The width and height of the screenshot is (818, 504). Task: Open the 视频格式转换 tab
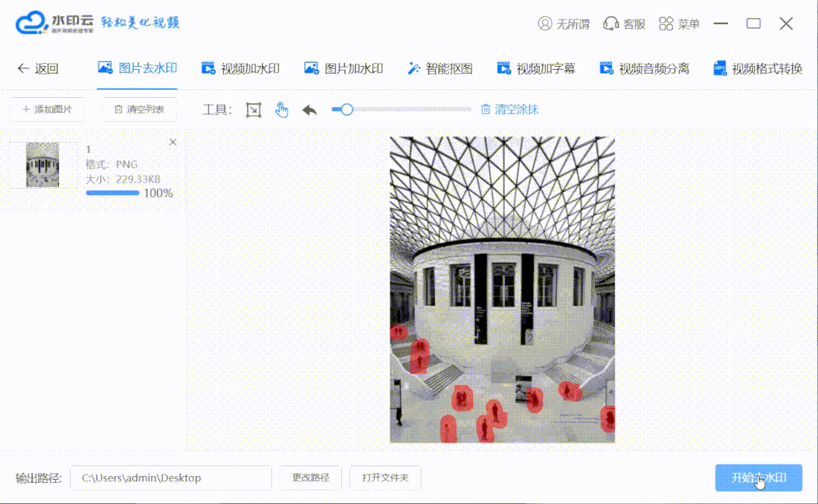point(757,68)
